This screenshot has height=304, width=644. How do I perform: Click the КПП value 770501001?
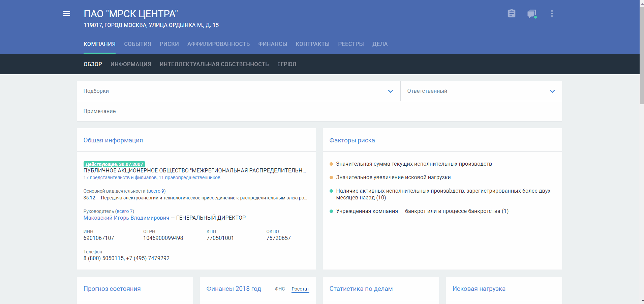(x=220, y=238)
